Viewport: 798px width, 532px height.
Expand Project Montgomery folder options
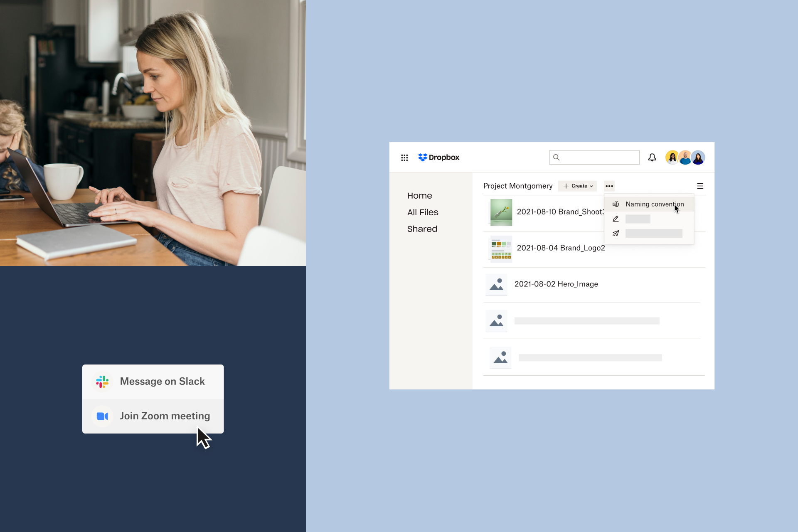pos(611,186)
